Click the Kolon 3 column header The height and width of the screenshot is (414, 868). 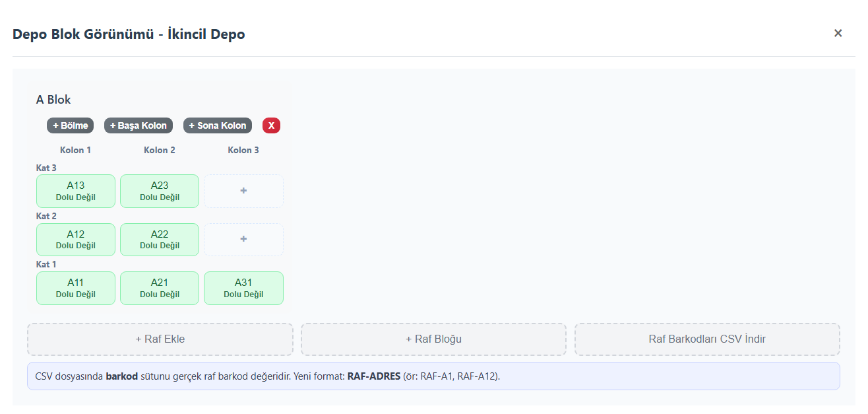(243, 150)
